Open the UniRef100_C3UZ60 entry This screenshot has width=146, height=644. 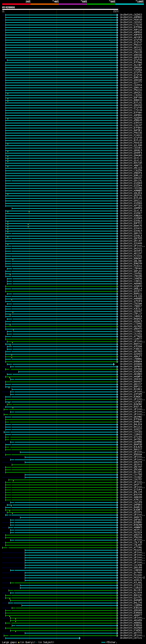[x=131, y=95]
